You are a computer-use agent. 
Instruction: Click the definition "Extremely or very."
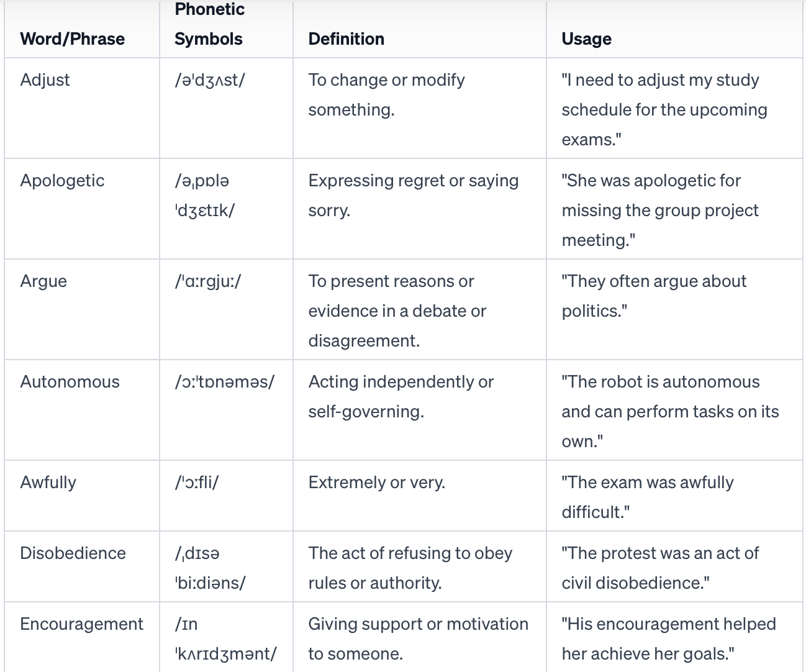[x=376, y=483]
